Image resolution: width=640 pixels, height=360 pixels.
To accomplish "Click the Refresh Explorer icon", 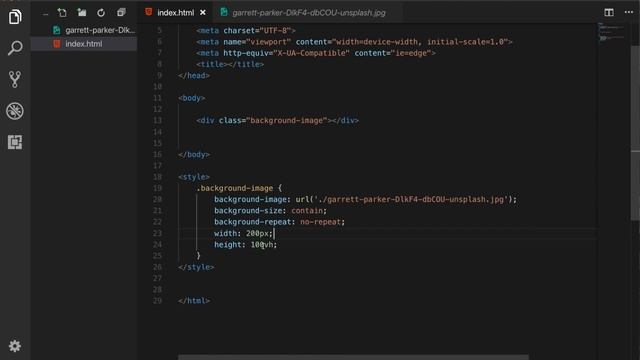I will click(x=101, y=13).
